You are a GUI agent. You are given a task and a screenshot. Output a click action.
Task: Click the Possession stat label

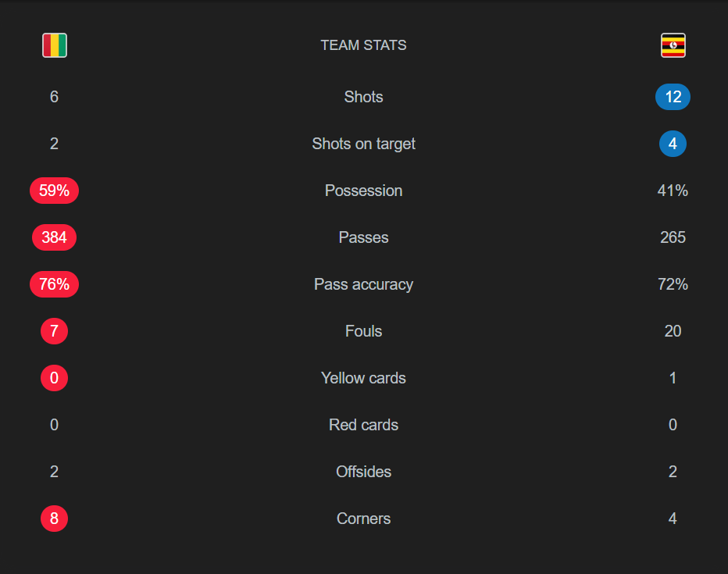click(x=363, y=191)
